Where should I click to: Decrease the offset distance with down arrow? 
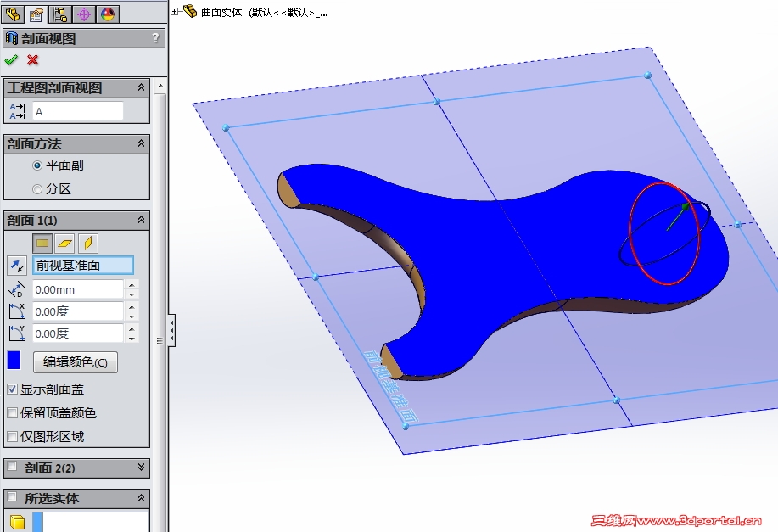coord(132,294)
